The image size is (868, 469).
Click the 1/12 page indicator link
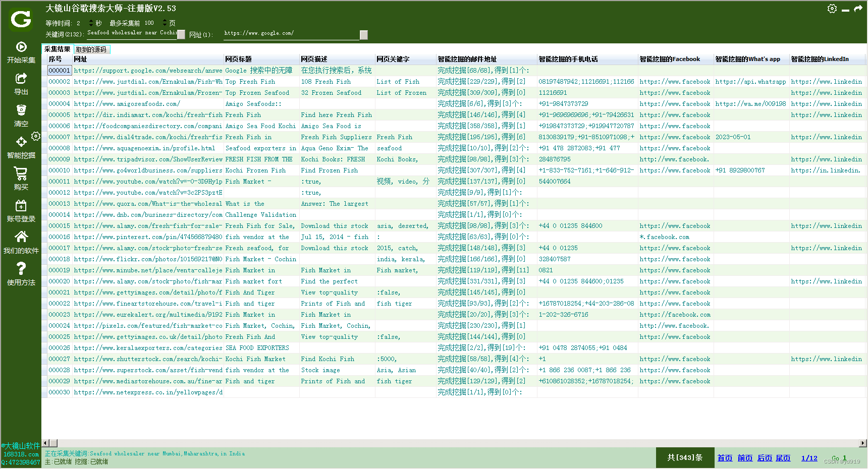pos(809,458)
